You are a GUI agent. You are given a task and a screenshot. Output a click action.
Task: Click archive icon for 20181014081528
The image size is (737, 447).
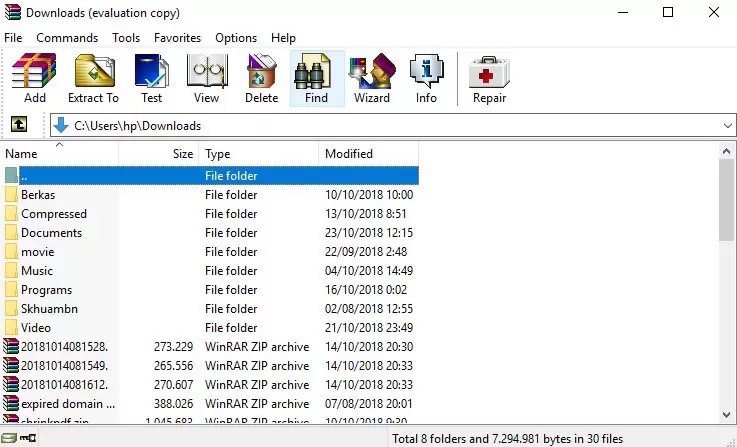coord(11,346)
